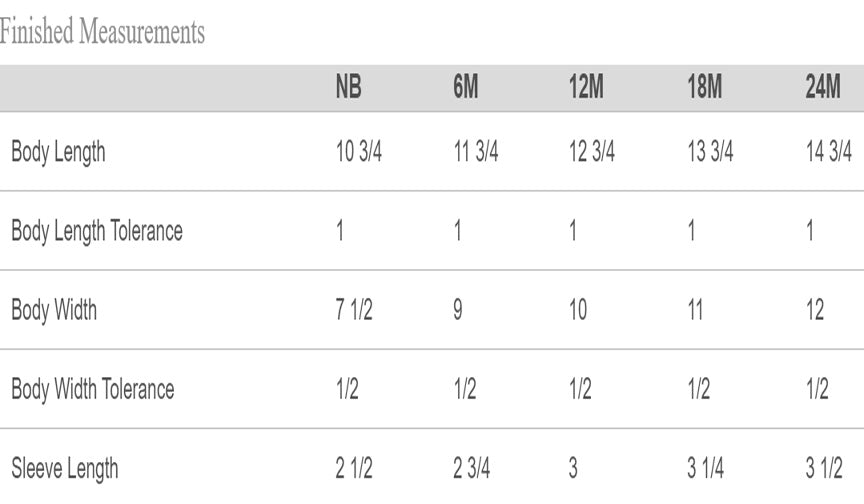864x504 pixels.
Task: Click the 3 1/2 sleeve length for 24M
Action: 824,469
